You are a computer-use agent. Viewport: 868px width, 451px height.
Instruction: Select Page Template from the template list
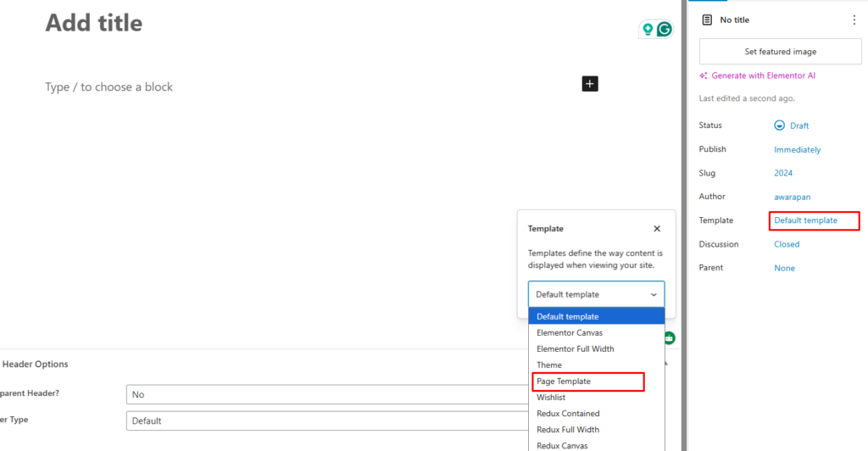pos(564,381)
